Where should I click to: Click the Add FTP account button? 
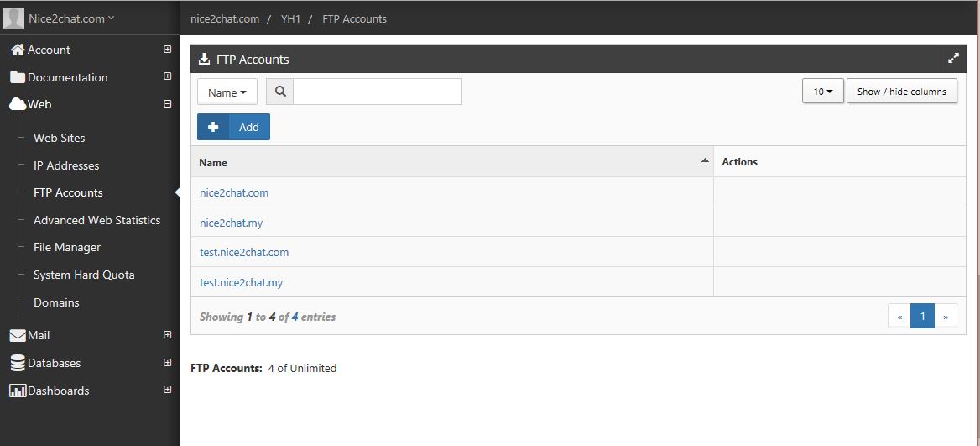[x=234, y=127]
